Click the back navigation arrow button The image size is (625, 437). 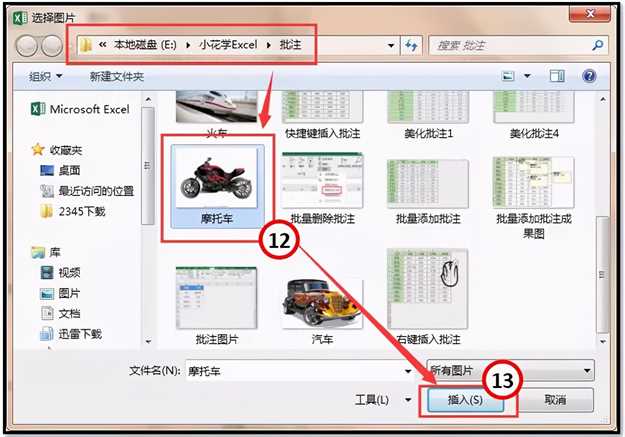pos(27,46)
